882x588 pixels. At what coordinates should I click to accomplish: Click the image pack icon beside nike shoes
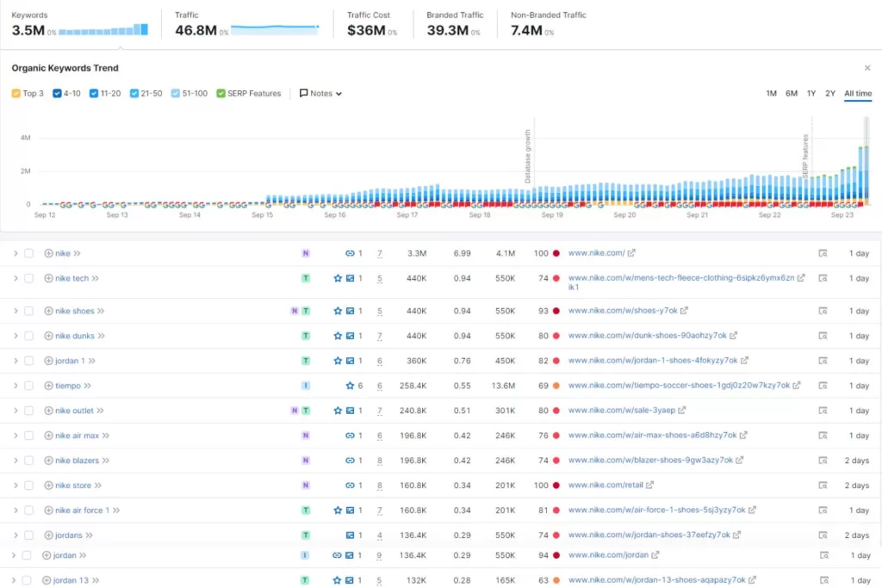pos(350,311)
